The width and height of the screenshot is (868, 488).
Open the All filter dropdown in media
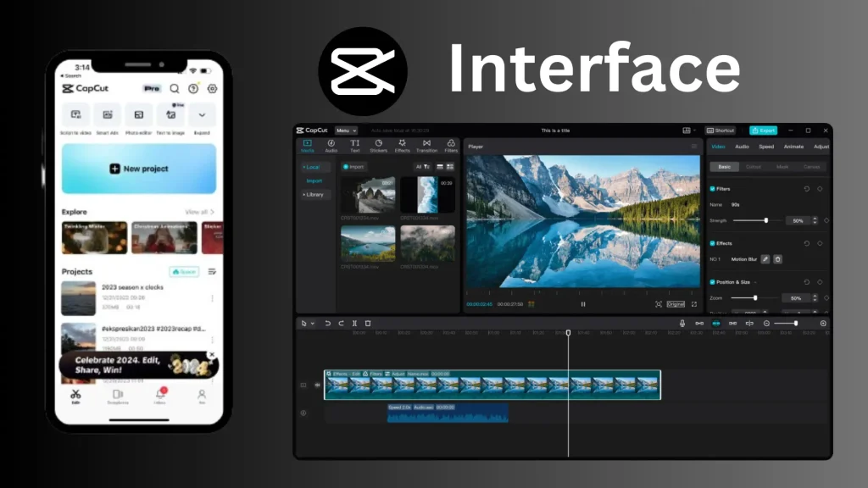(422, 167)
